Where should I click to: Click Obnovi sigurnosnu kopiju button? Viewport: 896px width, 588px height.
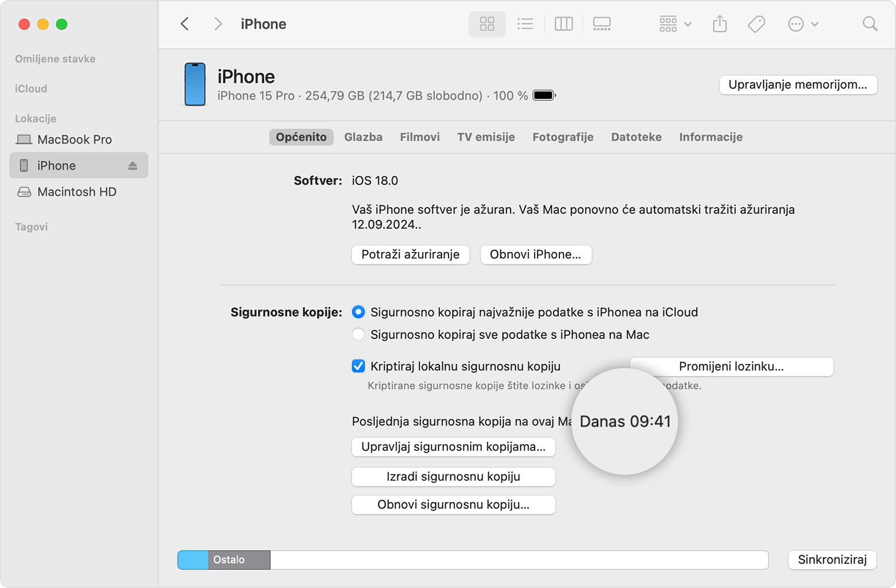click(x=453, y=505)
